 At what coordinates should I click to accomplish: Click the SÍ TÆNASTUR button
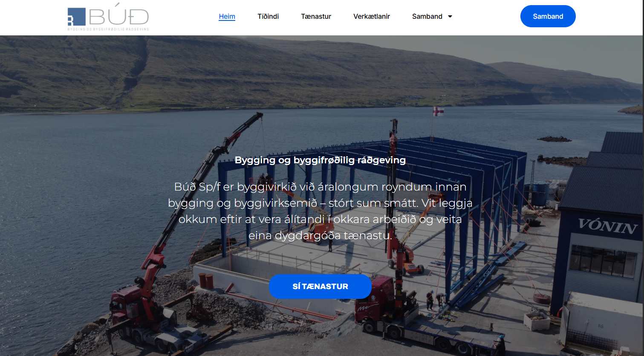point(320,287)
